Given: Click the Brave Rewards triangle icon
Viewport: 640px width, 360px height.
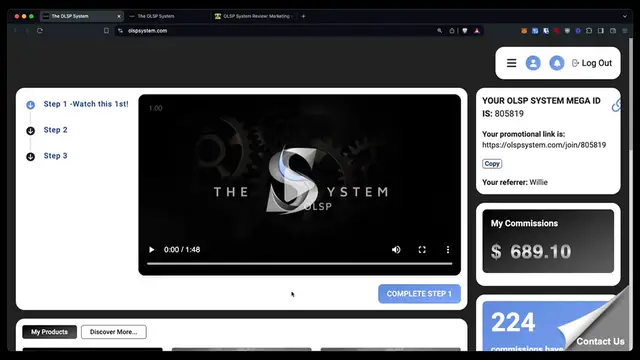Looking at the screenshot, I should coord(477,31).
